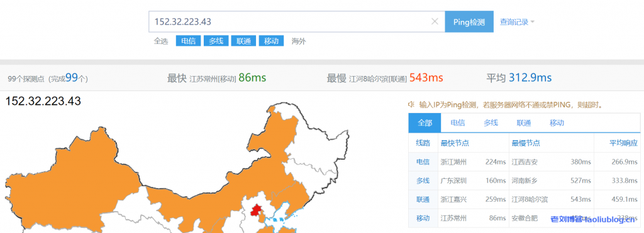
Task: Clear the IP input with X icon
Action: (x=435, y=22)
